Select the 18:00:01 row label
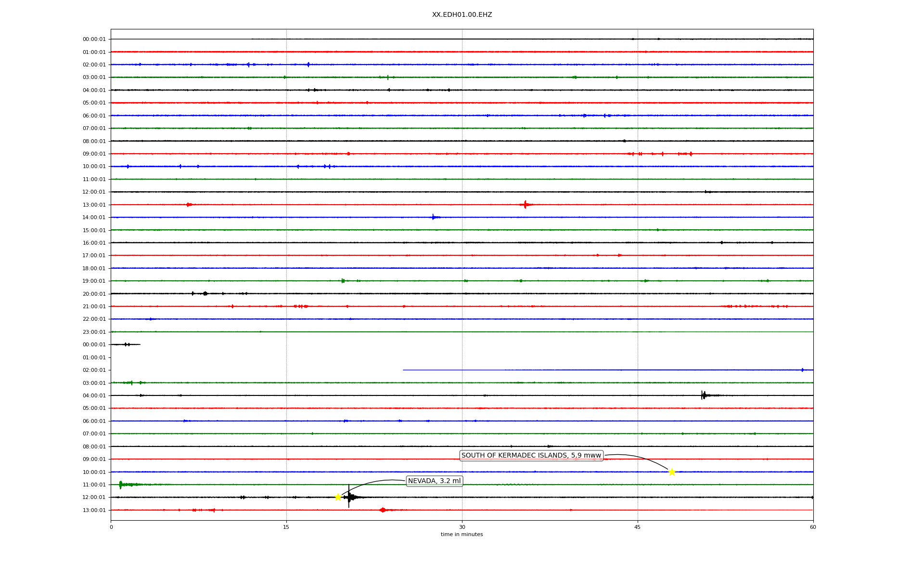The image size is (924, 578). [94, 269]
